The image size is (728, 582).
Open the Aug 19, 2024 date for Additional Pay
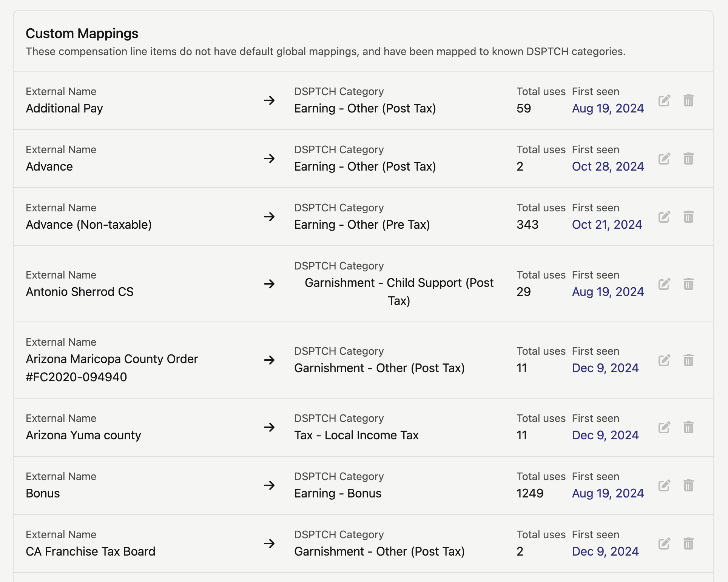608,108
